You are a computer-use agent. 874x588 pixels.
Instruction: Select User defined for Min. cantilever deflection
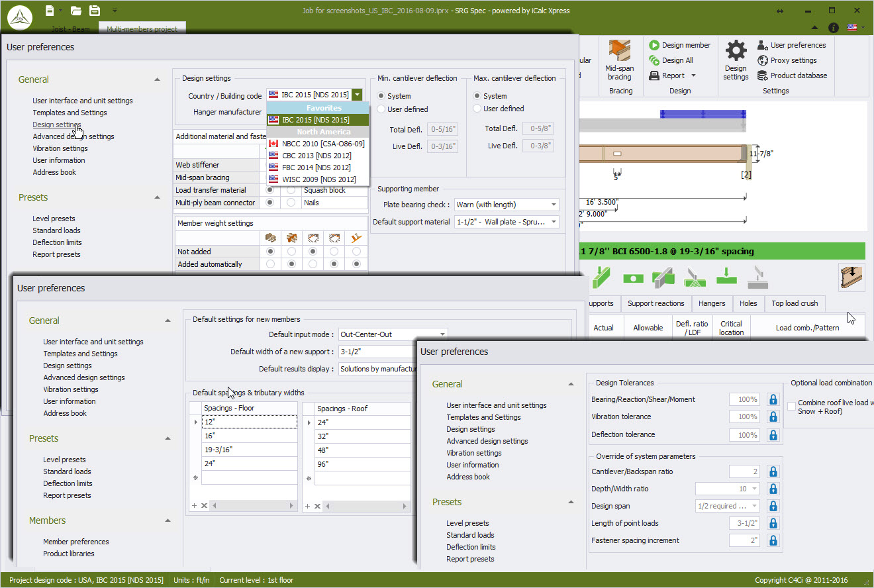pos(381,109)
